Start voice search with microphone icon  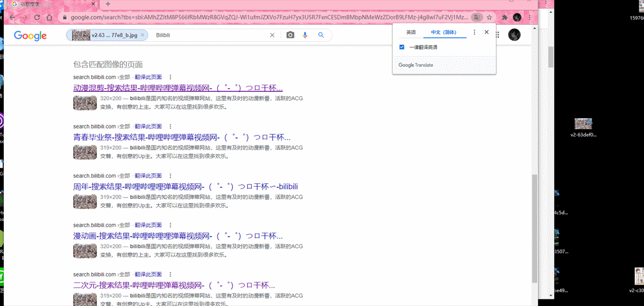[x=305, y=35]
